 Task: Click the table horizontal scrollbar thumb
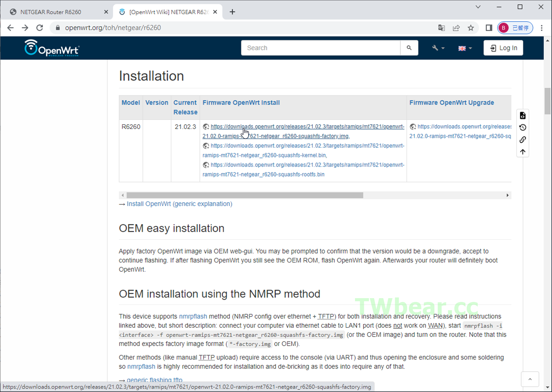[245, 195]
